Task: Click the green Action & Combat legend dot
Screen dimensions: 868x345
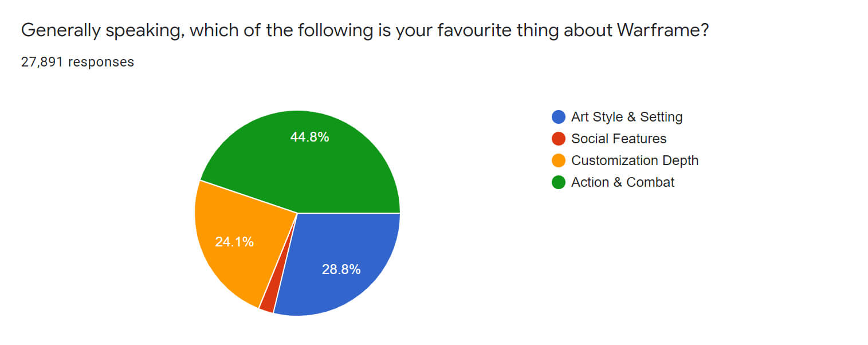Action: coord(558,182)
